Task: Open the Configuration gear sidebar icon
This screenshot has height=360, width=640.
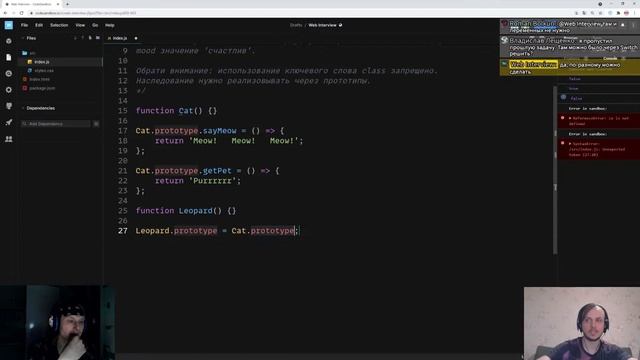Action: (x=9, y=90)
